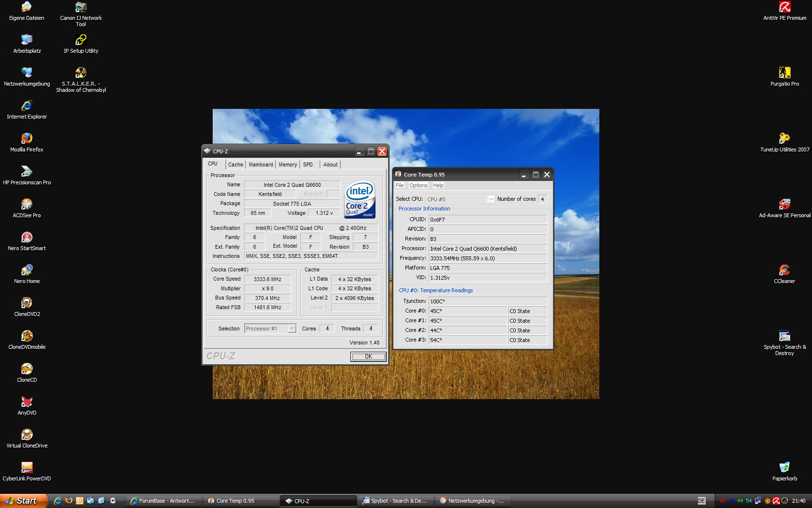Click the OK button in CPU-Z
The height and width of the screenshot is (508, 812).
coord(368,357)
